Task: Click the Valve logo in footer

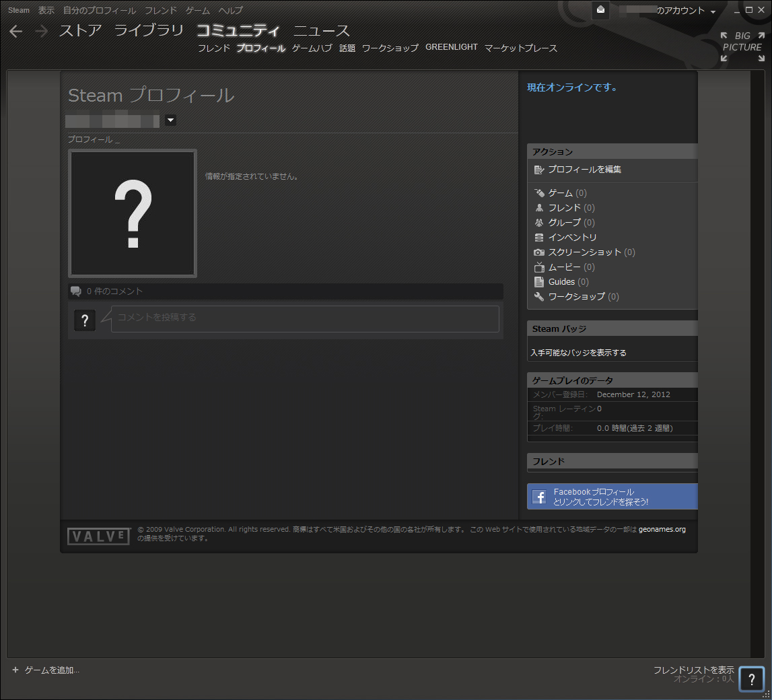Action: pyautogui.click(x=98, y=536)
